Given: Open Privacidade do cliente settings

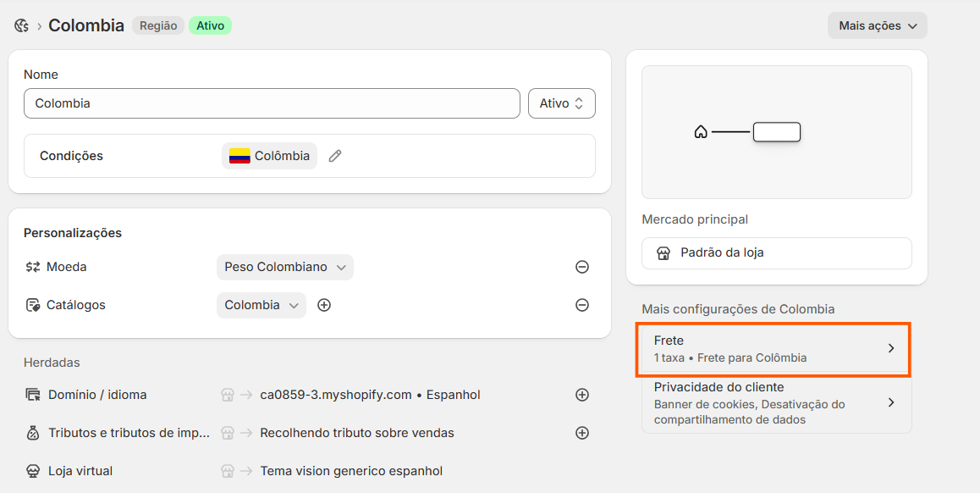Looking at the screenshot, I should click(776, 403).
